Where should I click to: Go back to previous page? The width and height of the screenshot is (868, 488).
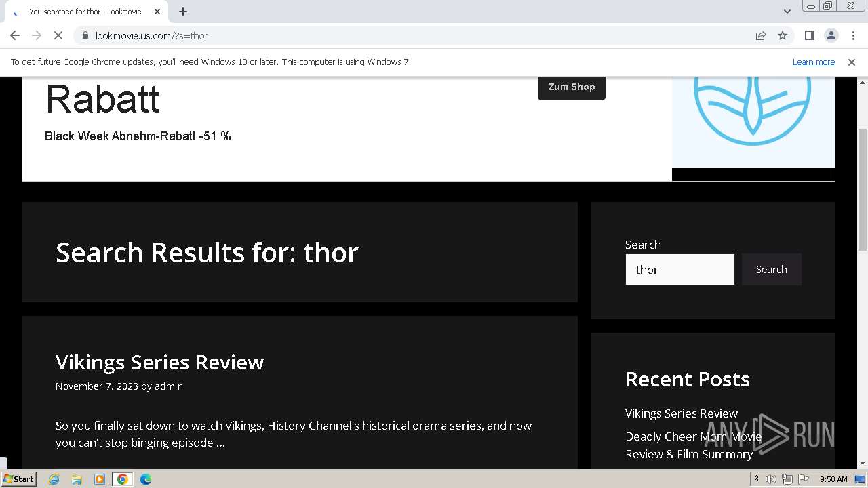pos(15,35)
